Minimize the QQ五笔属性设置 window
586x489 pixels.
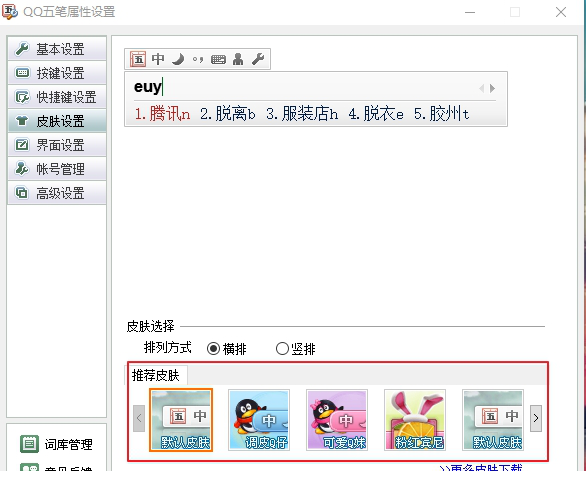(470, 12)
